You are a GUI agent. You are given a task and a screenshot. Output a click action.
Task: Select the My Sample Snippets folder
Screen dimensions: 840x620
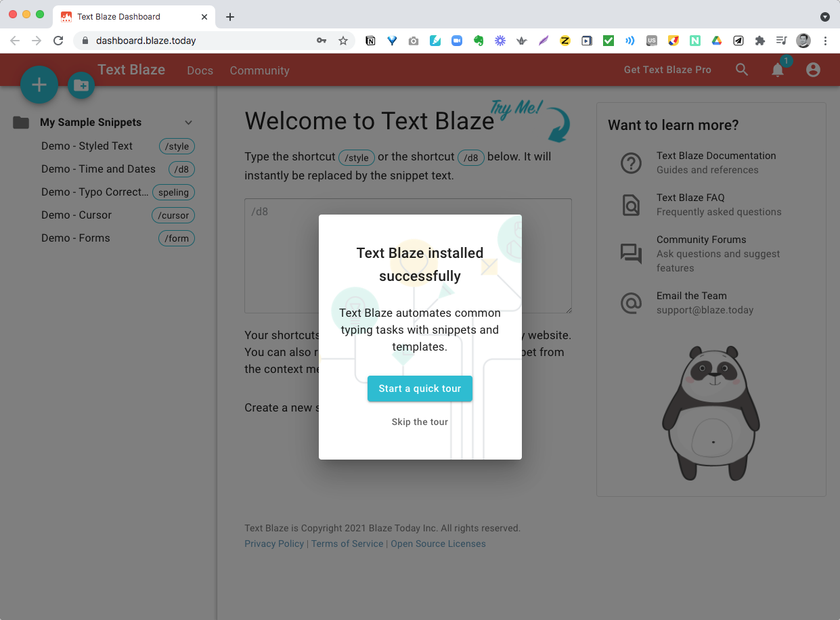(x=91, y=123)
